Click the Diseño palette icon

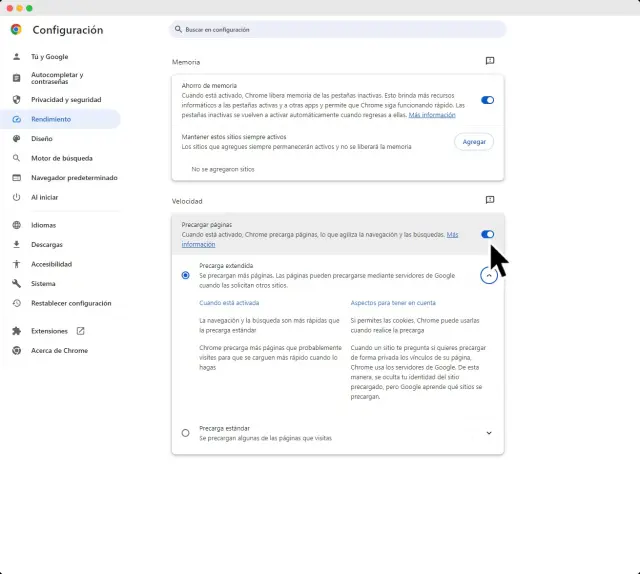[17, 139]
